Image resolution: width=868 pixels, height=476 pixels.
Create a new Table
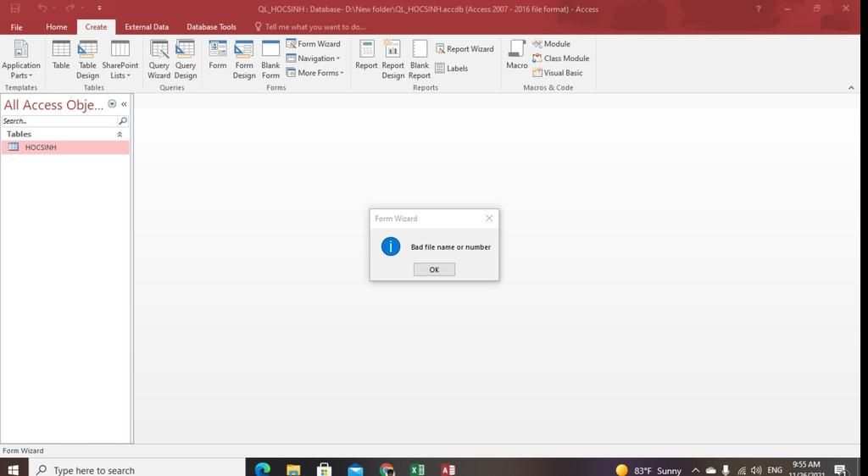[61, 55]
